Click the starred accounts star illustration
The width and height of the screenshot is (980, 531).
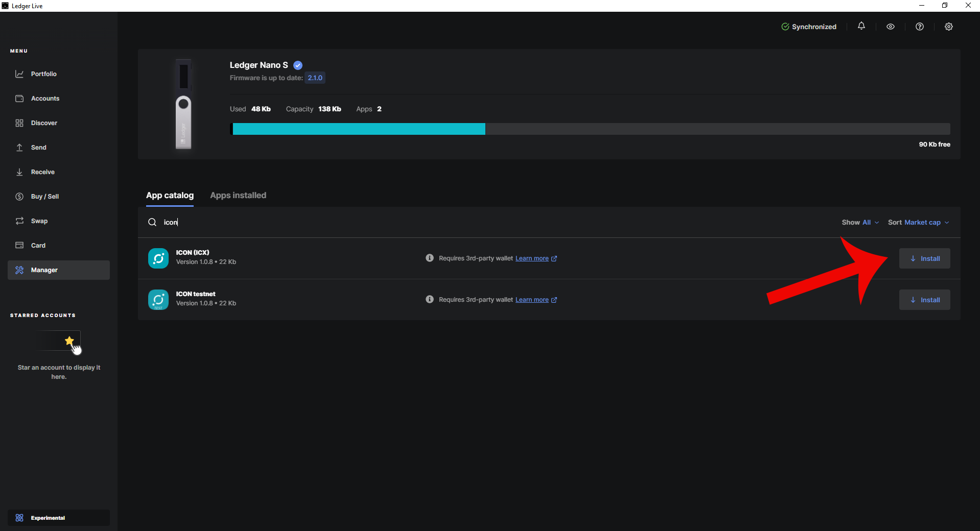(x=69, y=341)
